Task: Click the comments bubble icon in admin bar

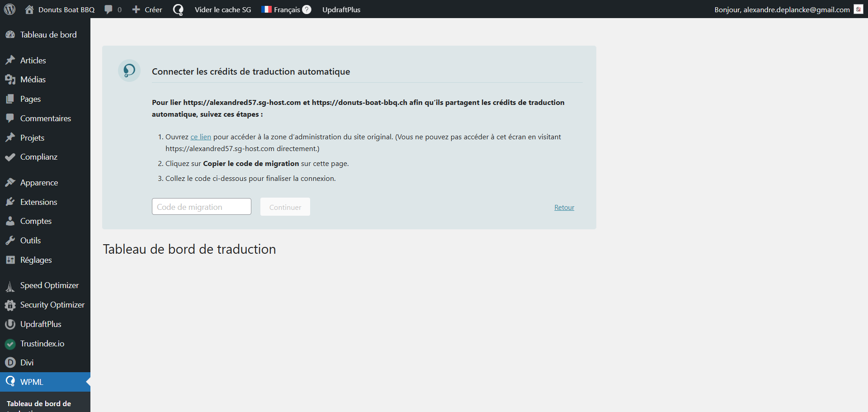Action: tap(108, 9)
